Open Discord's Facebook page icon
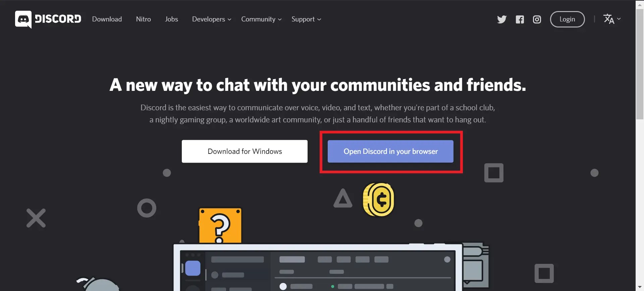644x291 pixels. 520,19
